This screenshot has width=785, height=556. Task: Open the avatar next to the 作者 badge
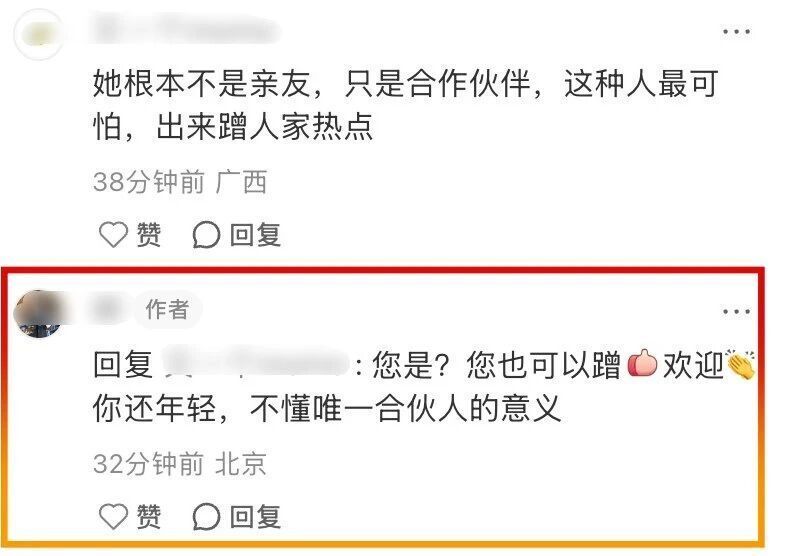point(39,313)
